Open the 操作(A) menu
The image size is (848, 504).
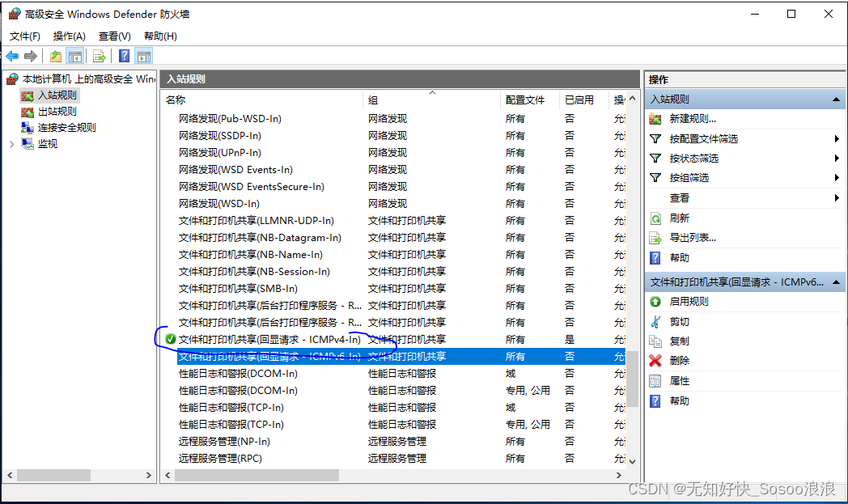pyautogui.click(x=69, y=36)
